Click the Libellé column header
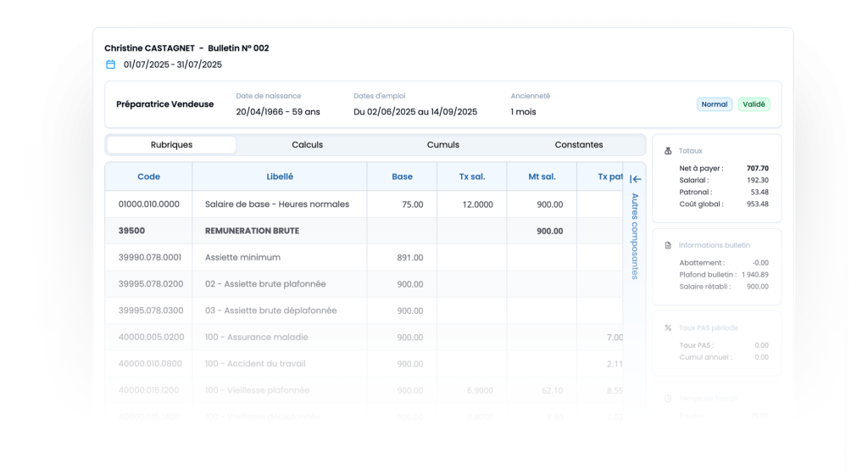Screen dimensions: 868x475 pos(280,176)
